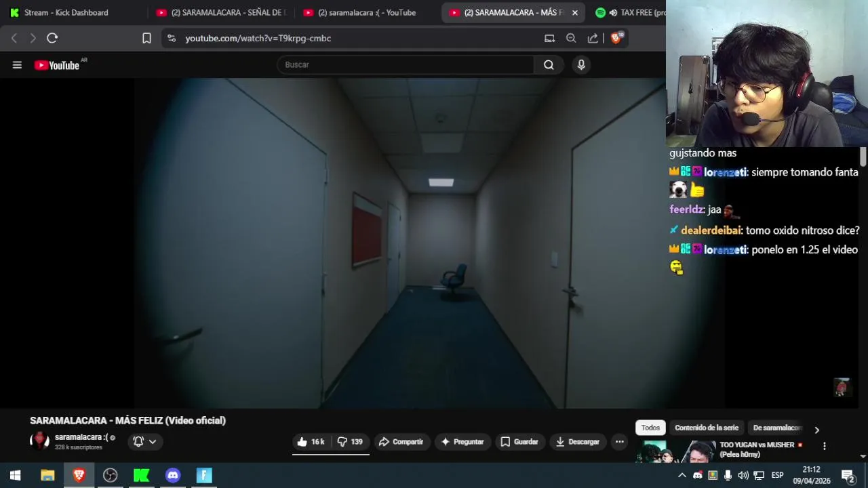Open Kick app from taskbar
Viewport: 868px width, 488px height.
tap(141, 475)
